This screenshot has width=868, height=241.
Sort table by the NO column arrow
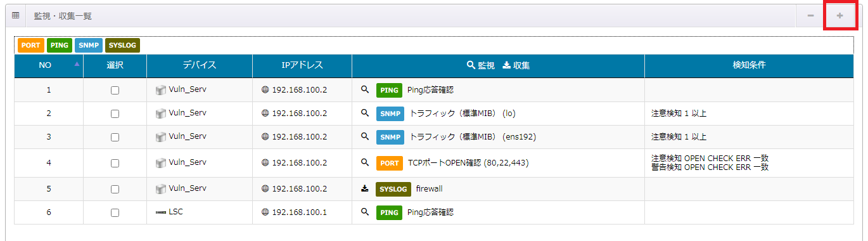click(77, 64)
